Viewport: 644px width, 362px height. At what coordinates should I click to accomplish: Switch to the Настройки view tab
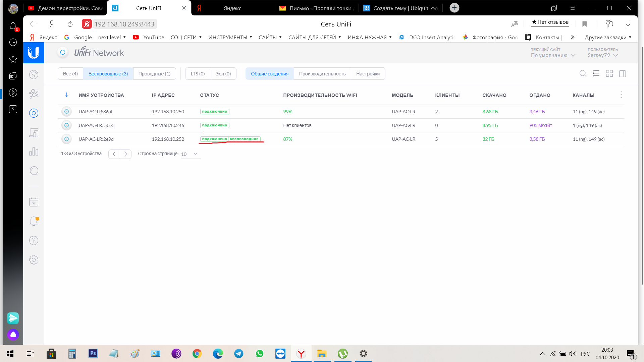(x=368, y=74)
